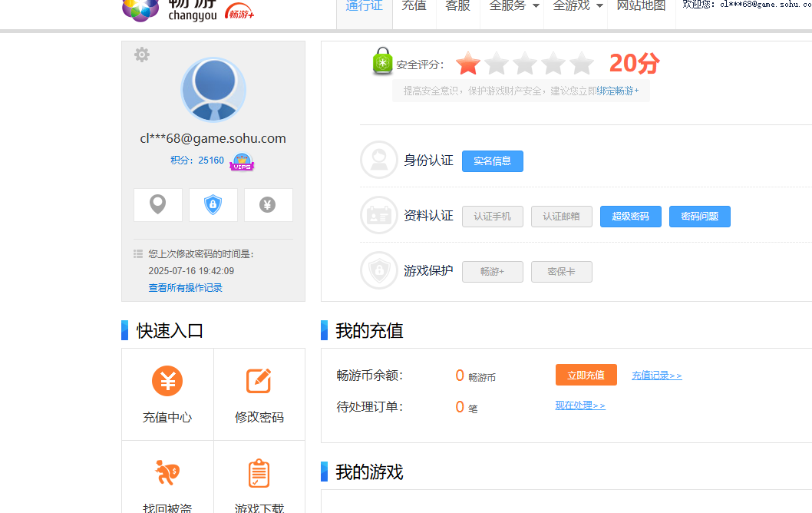Viewport: 812px width, 513px height.
Task: Click the 密保卡 button
Action: pyautogui.click(x=561, y=272)
